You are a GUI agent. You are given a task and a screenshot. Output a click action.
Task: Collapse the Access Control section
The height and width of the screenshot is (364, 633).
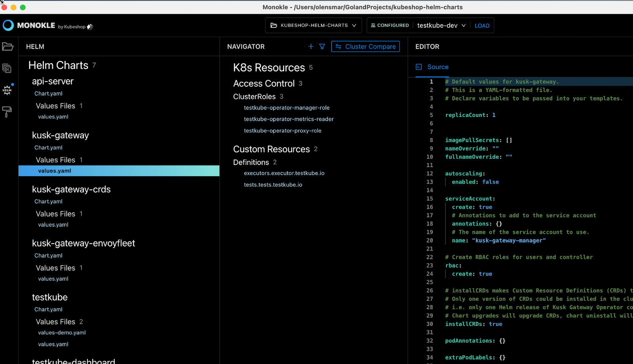[264, 84]
